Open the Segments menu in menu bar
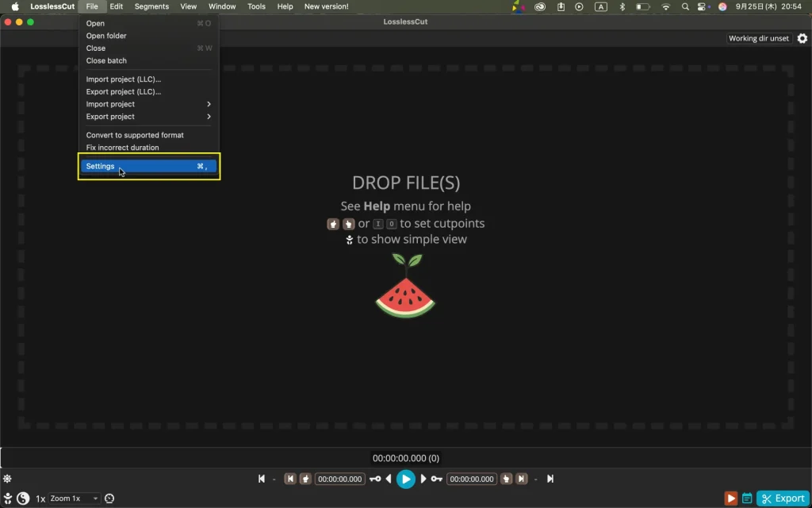The image size is (812, 508). click(151, 6)
